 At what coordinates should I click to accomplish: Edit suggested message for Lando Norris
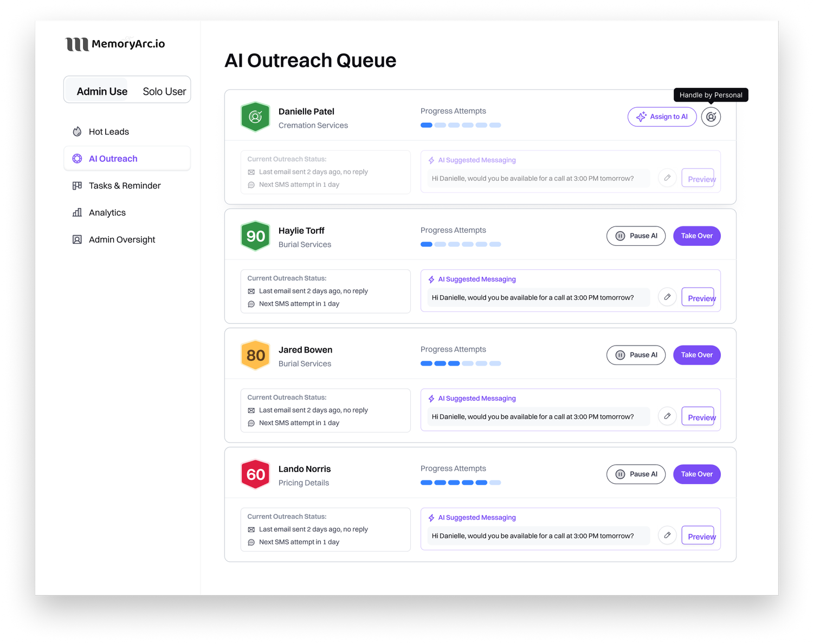pos(667,535)
